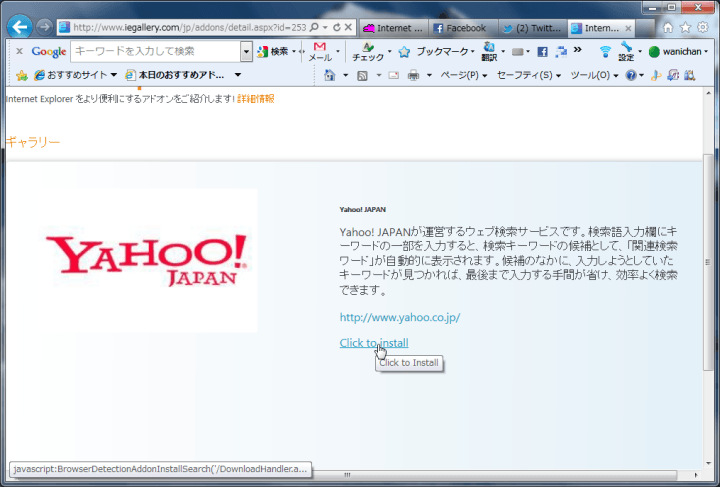Image resolution: width=720 pixels, height=487 pixels.
Task: Click the 詳細情報 link
Action: [x=256, y=99]
